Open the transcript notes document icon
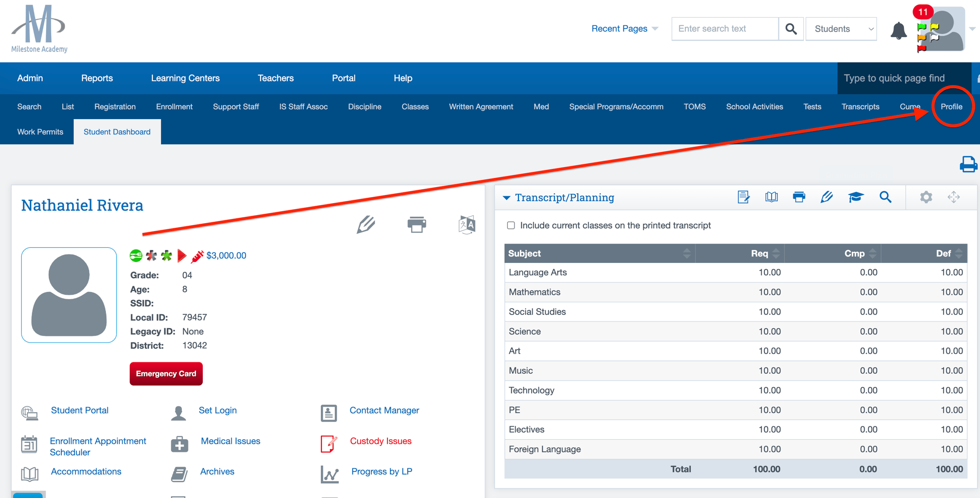The width and height of the screenshot is (980, 498). click(744, 197)
